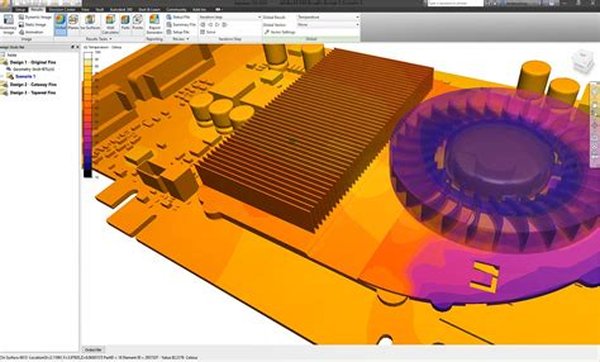Click the help search input field
The height and width of the screenshot is (362, 600).
pyautogui.click(x=455, y=3)
